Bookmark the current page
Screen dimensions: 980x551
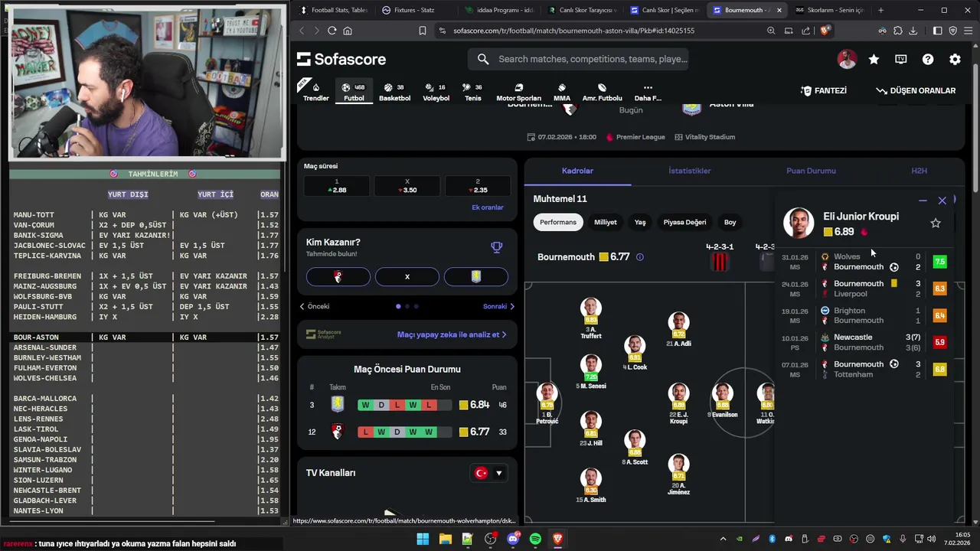[x=422, y=31]
